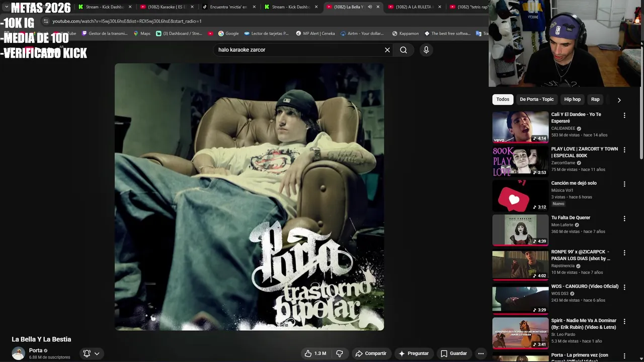Open the Compartir share dialog
The image size is (644, 362).
371,353
